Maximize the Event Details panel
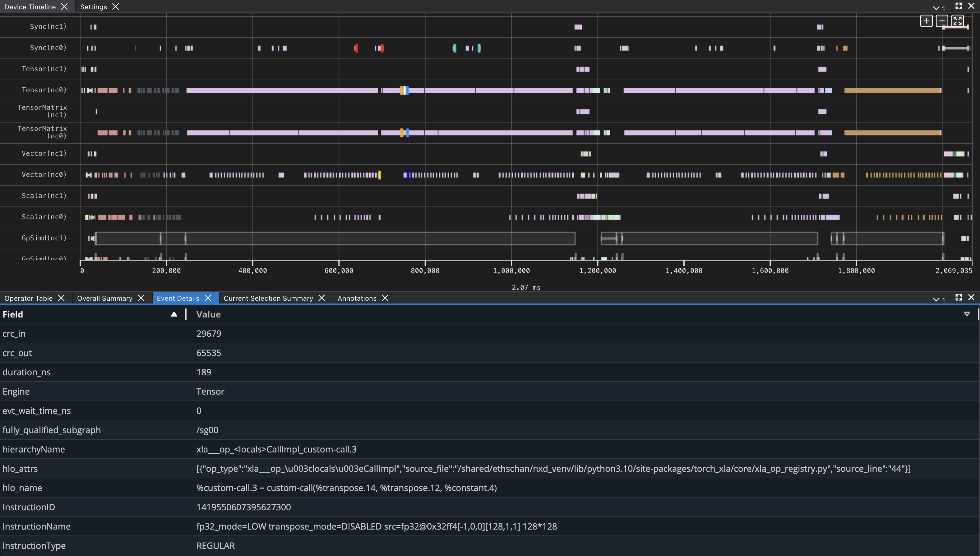Viewport: 980px width, 556px height. pos(959,298)
